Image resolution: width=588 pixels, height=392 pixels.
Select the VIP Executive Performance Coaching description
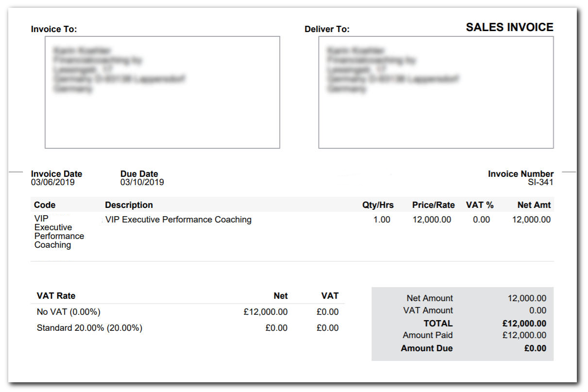178,220
